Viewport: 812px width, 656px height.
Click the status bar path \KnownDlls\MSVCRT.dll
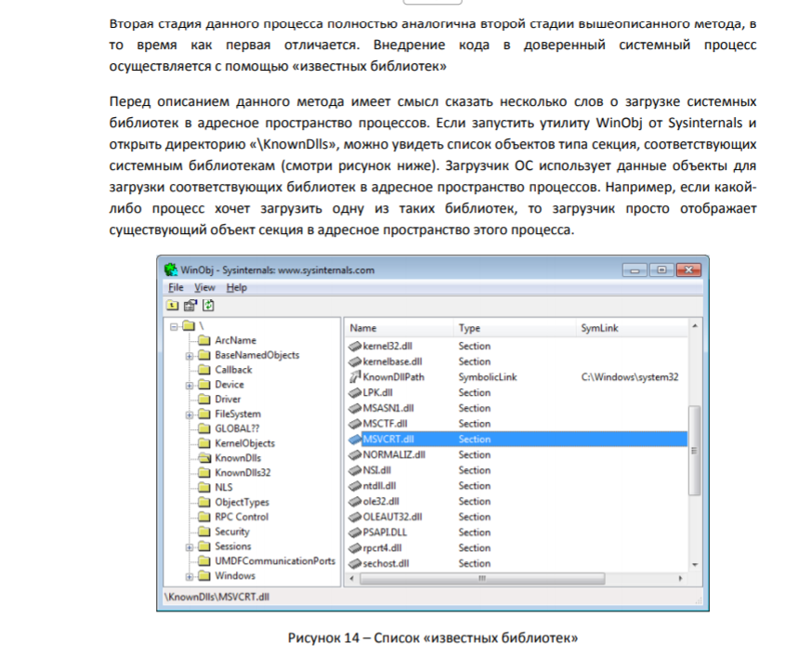coord(217,597)
